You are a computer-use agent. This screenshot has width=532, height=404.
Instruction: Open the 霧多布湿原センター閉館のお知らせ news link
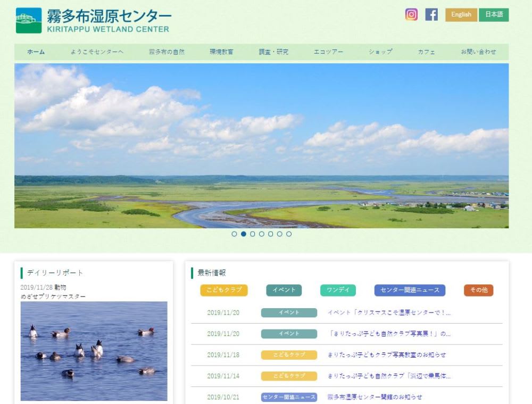375,397
